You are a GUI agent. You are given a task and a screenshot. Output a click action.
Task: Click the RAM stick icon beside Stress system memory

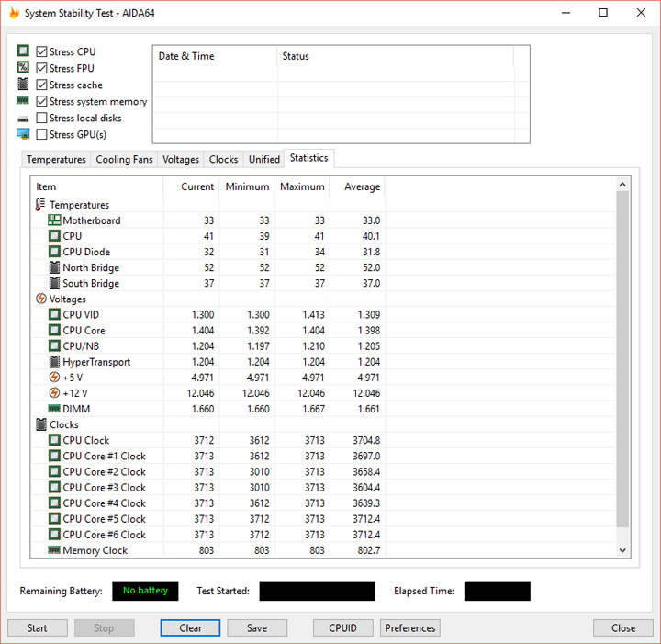pyautogui.click(x=23, y=100)
